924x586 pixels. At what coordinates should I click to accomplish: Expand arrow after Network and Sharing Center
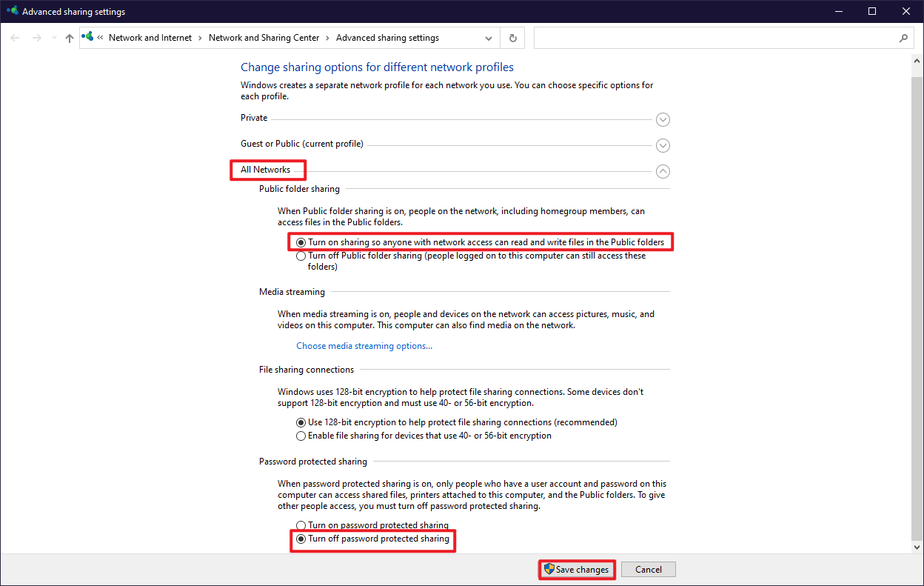point(328,38)
